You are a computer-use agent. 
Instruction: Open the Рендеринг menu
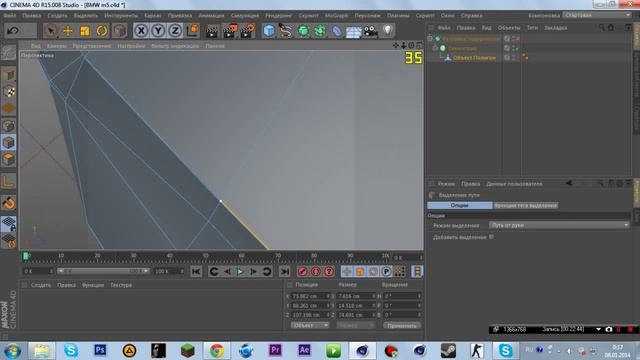point(279,16)
